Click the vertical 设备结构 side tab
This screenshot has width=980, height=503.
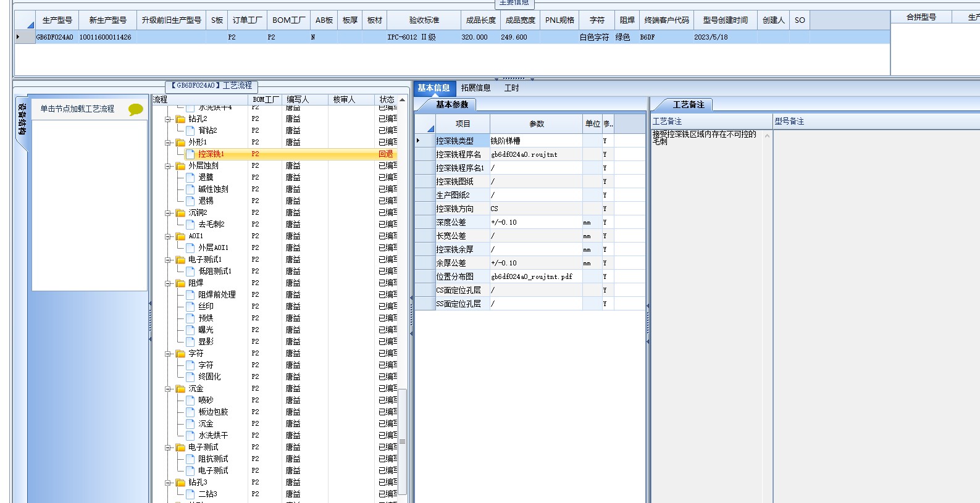coord(22,120)
